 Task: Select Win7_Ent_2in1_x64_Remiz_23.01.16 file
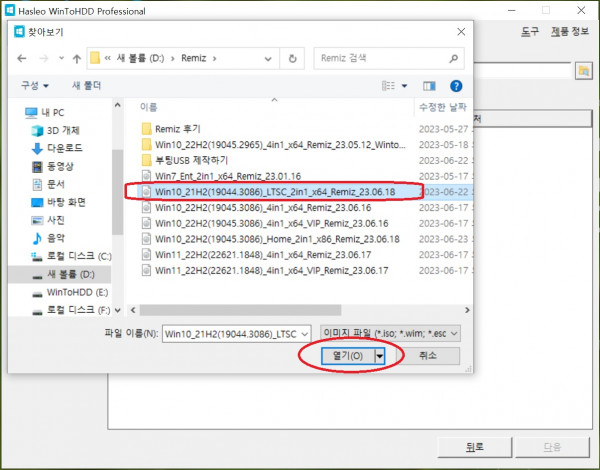pyautogui.click(x=221, y=176)
